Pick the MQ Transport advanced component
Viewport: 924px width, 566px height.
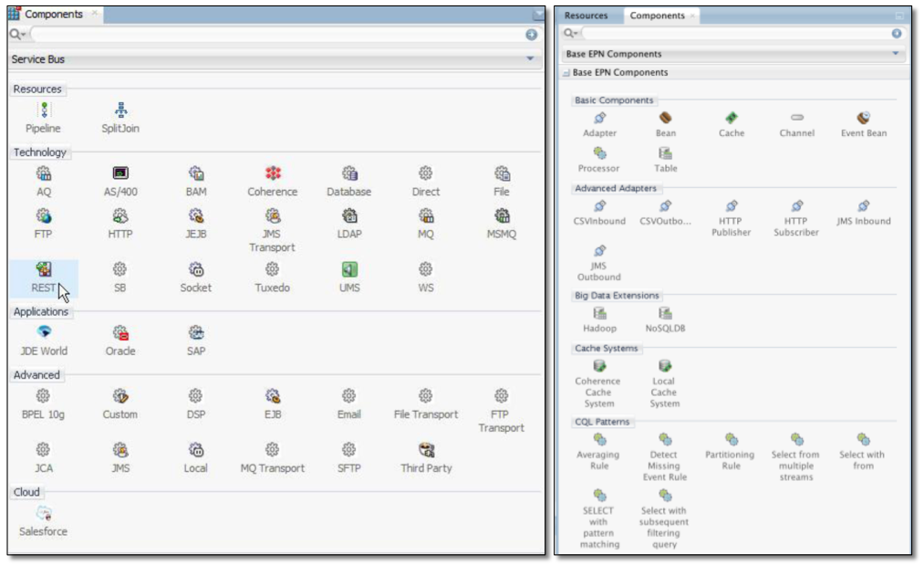point(272,450)
